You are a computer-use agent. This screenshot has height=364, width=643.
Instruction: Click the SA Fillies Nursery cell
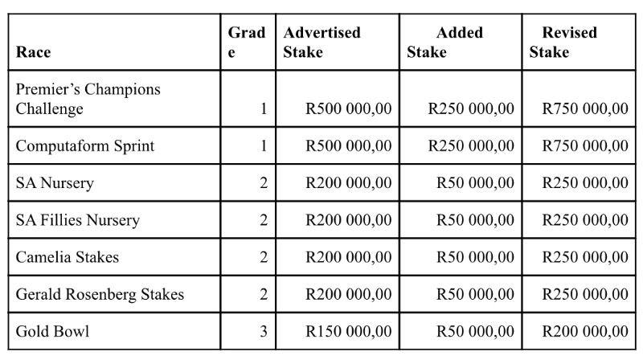(x=78, y=220)
